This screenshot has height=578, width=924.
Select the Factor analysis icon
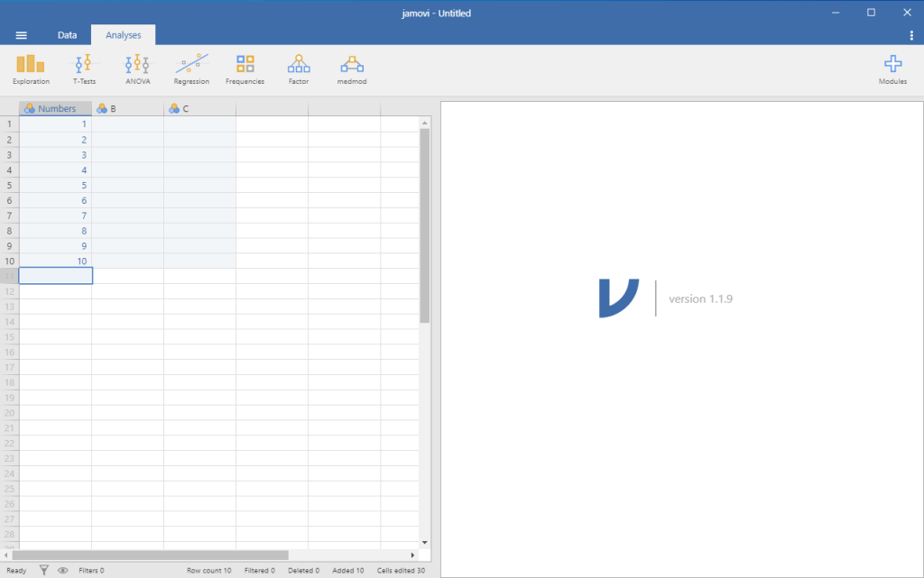tap(298, 68)
